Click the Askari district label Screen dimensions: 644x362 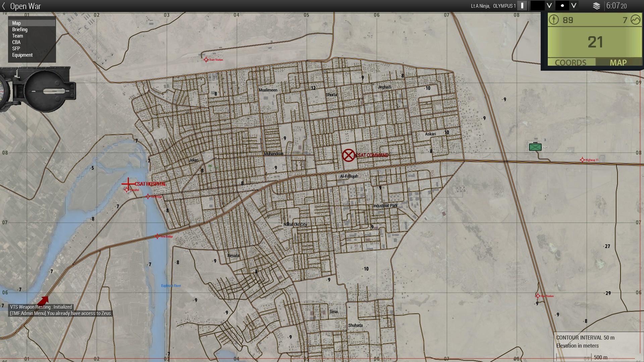pyautogui.click(x=430, y=134)
